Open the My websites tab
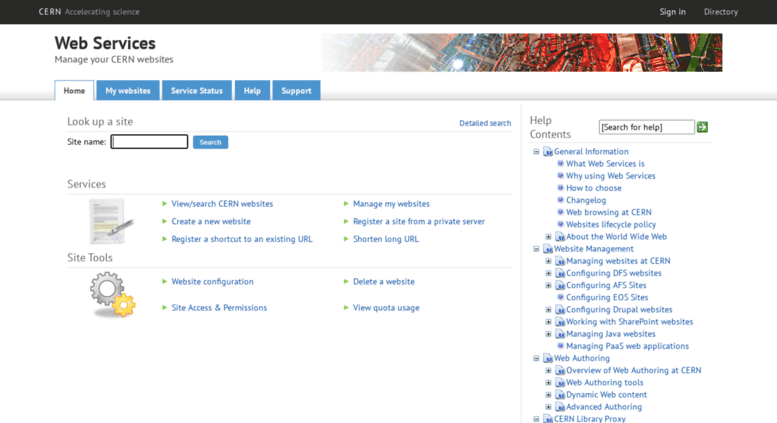Image resolution: width=777 pixels, height=423 pixels. click(x=128, y=91)
